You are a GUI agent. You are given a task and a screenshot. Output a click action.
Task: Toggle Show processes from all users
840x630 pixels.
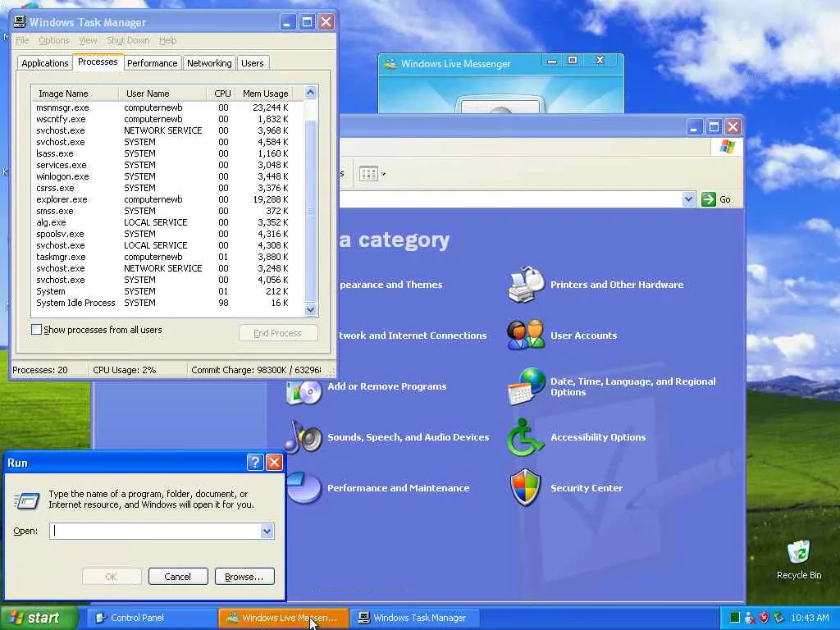point(36,330)
